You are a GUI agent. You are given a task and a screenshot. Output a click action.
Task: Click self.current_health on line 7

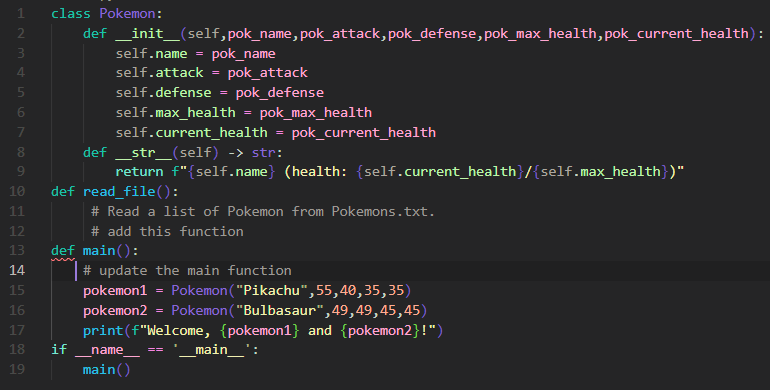click(192, 133)
